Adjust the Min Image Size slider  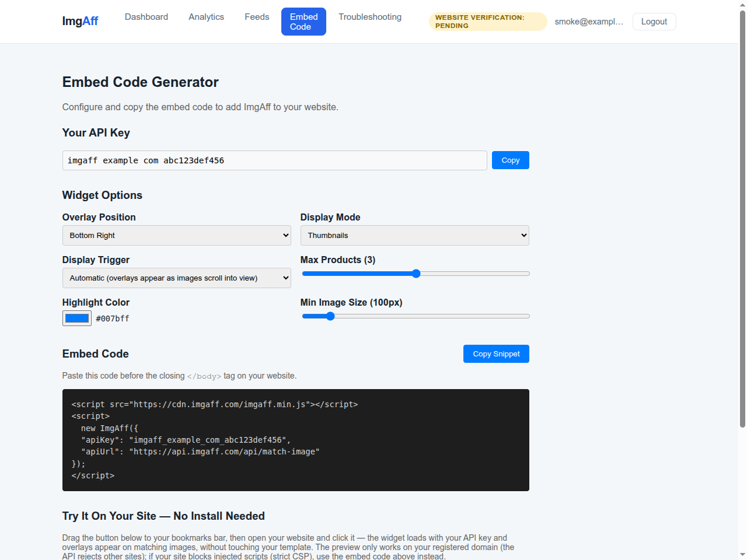coord(416,316)
